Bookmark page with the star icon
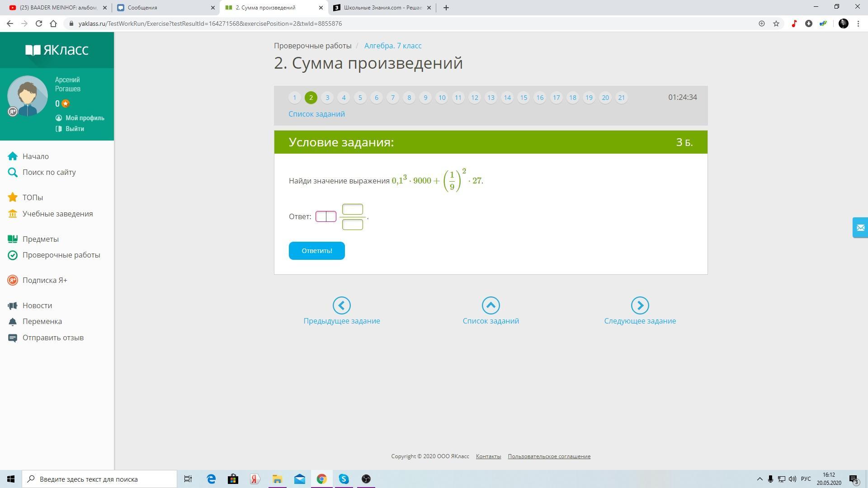Image resolution: width=868 pixels, height=488 pixels. [x=776, y=23]
